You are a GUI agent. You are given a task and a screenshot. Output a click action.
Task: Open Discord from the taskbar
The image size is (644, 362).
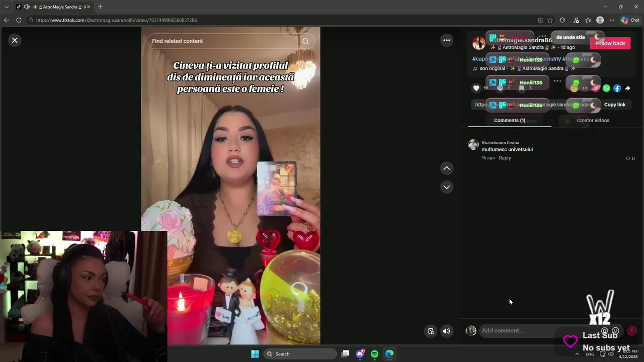click(360, 354)
